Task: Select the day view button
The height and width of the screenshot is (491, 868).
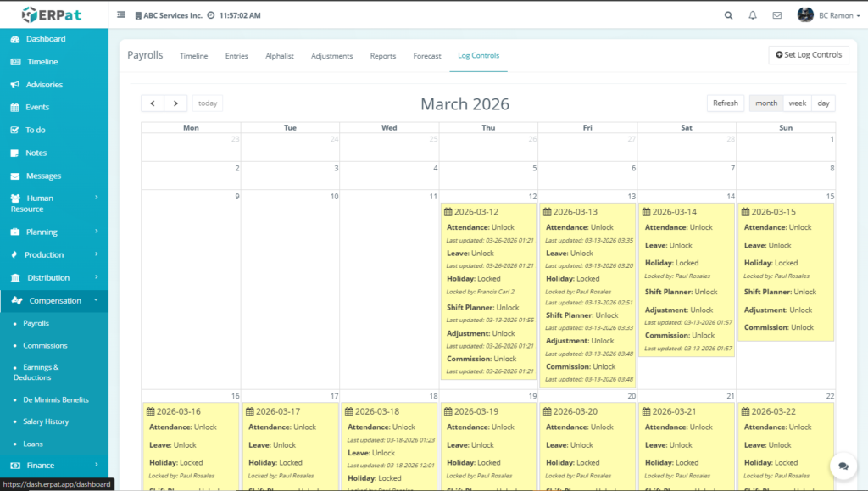Action: click(x=823, y=103)
